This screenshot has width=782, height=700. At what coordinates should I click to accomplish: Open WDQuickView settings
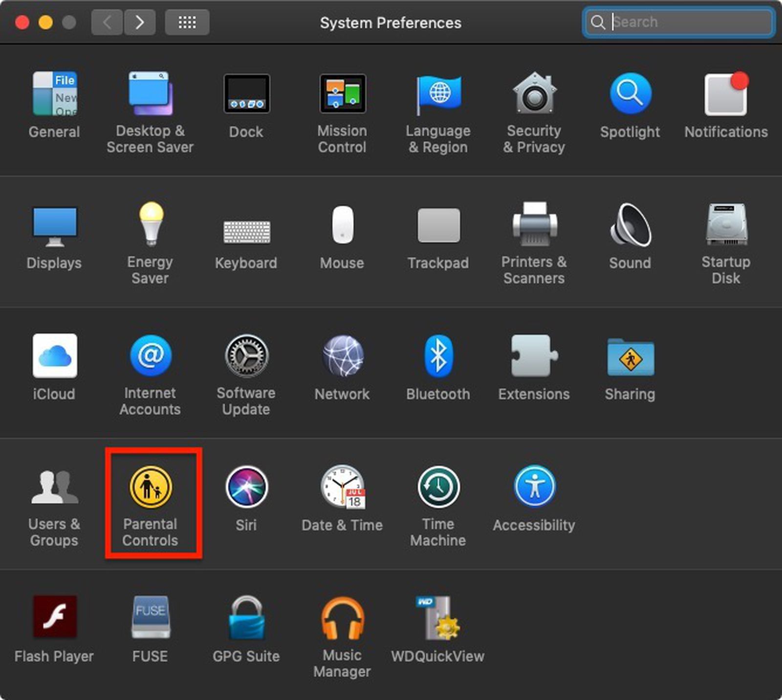(x=437, y=618)
